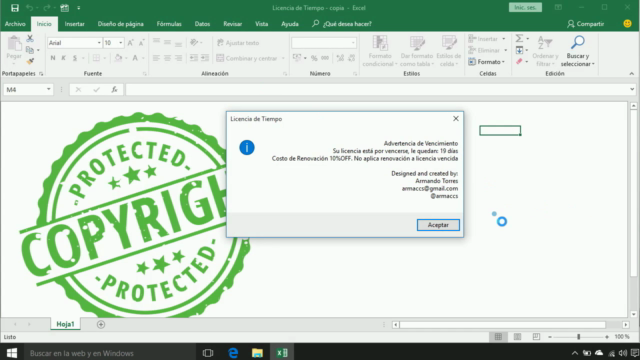640x360 pixels.
Task: Switch to the Vista tab
Action: pyautogui.click(x=262, y=24)
